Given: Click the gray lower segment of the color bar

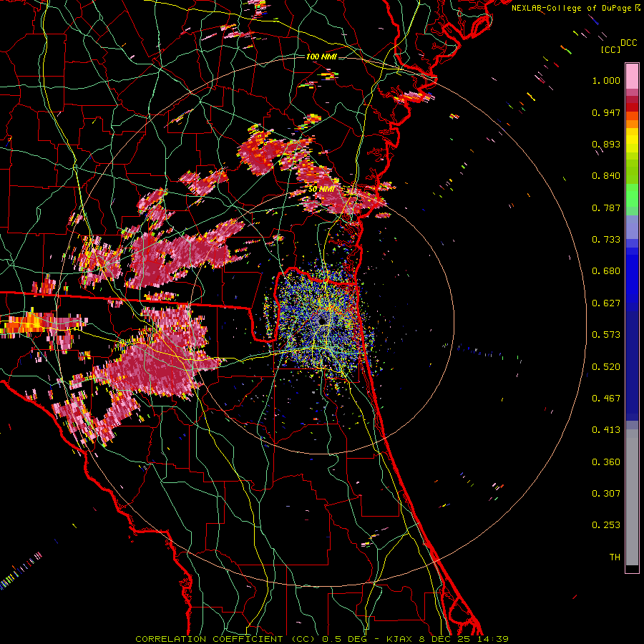Looking at the screenshot, I should pyautogui.click(x=632, y=497).
